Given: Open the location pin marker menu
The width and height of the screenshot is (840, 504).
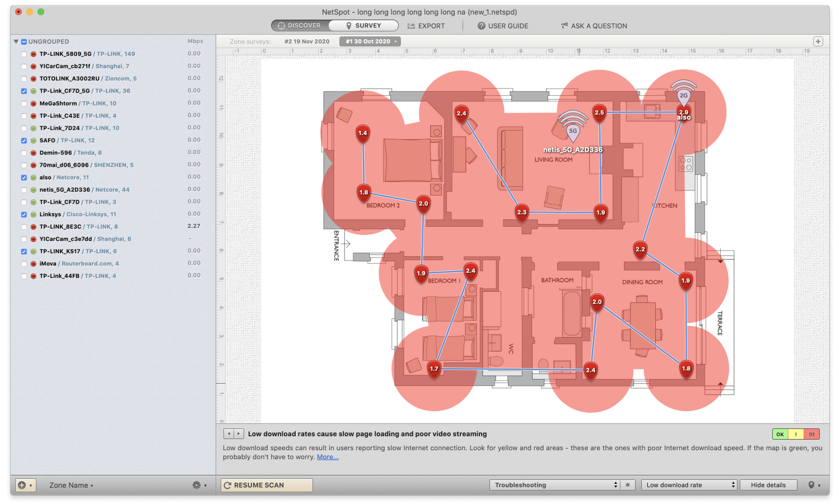Looking at the screenshot, I should click(814, 485).
